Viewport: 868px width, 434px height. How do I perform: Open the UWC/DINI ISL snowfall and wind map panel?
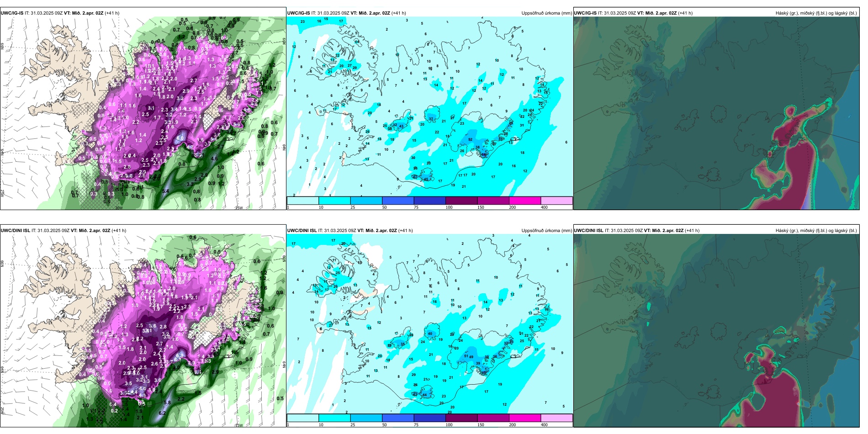(x=143, y=326)
